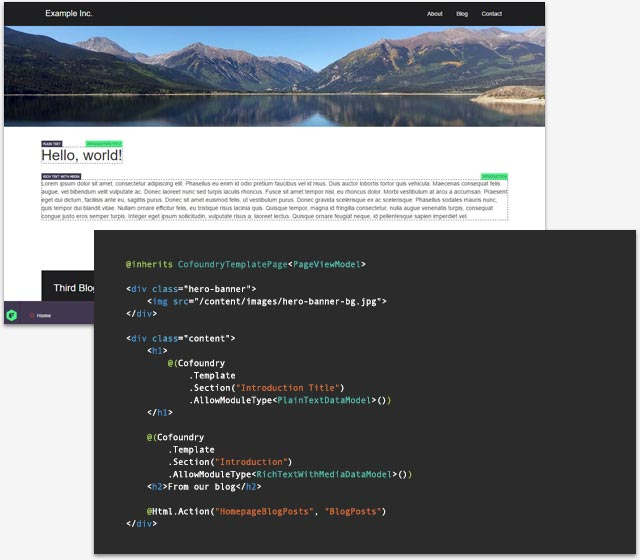This screenshot has width=640, height=560.
Task: Click the "HomepageBlogPosts" string in code
Action: pyautogui.click(x=264, y=511)
